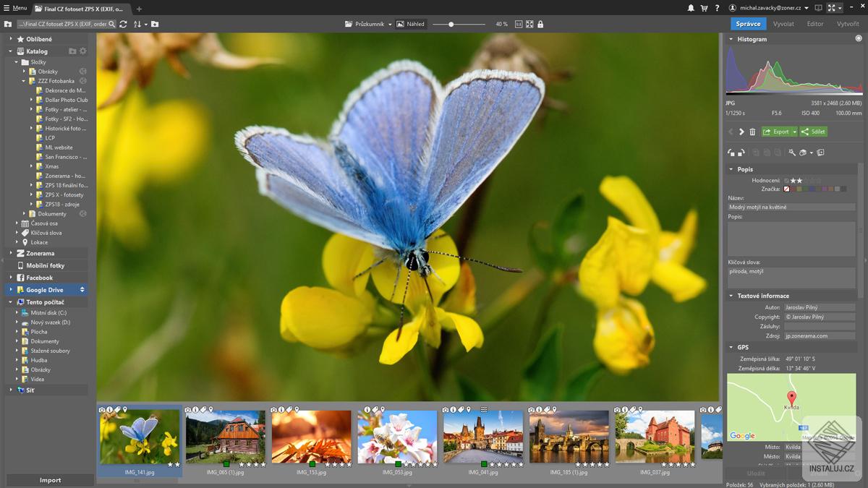Viewport: 868px width, 488px height.
Task: Click the magic wand quick fix icon
Action: 792,153
